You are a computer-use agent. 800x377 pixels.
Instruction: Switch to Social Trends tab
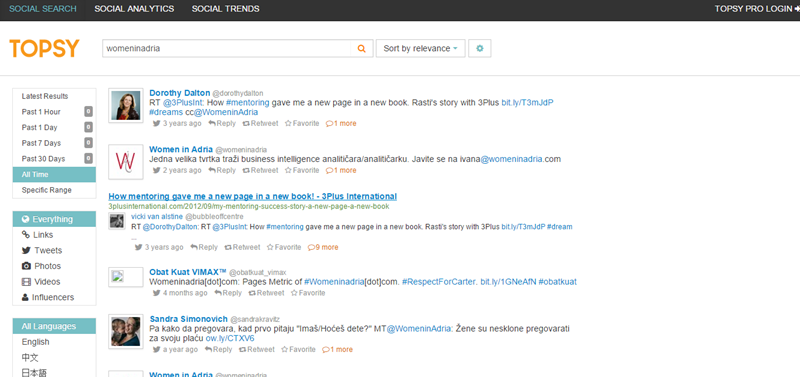(226, 9)
